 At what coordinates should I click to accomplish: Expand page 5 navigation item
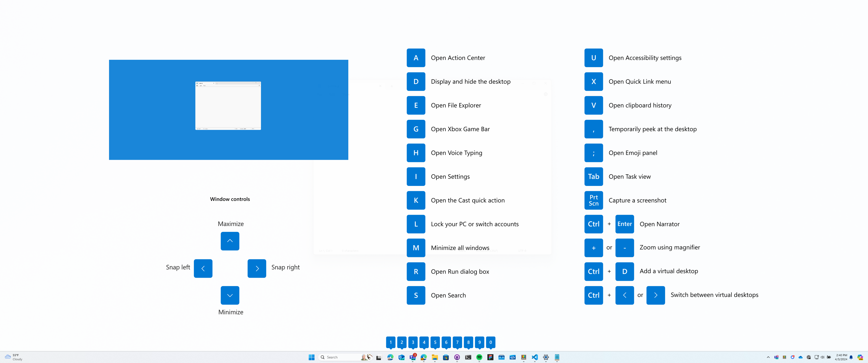[435, 342]
